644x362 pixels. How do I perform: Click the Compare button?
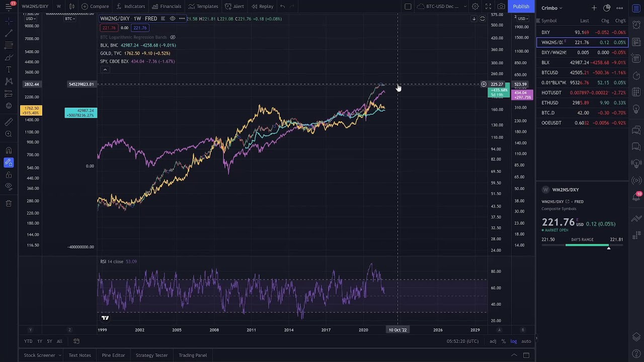(x=95, y=6)
